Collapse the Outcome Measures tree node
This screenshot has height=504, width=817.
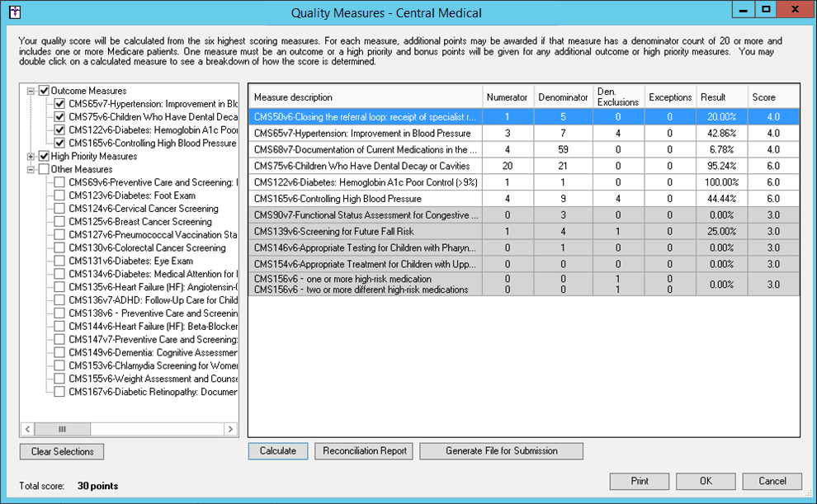pyautogui.click(x=31, y=91)
